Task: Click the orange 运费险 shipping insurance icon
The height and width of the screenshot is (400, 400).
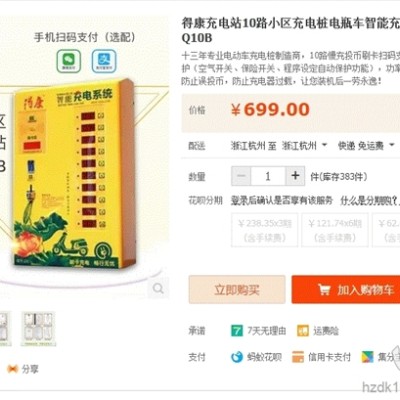Action: pyautogui.click(x=303, y=331)
